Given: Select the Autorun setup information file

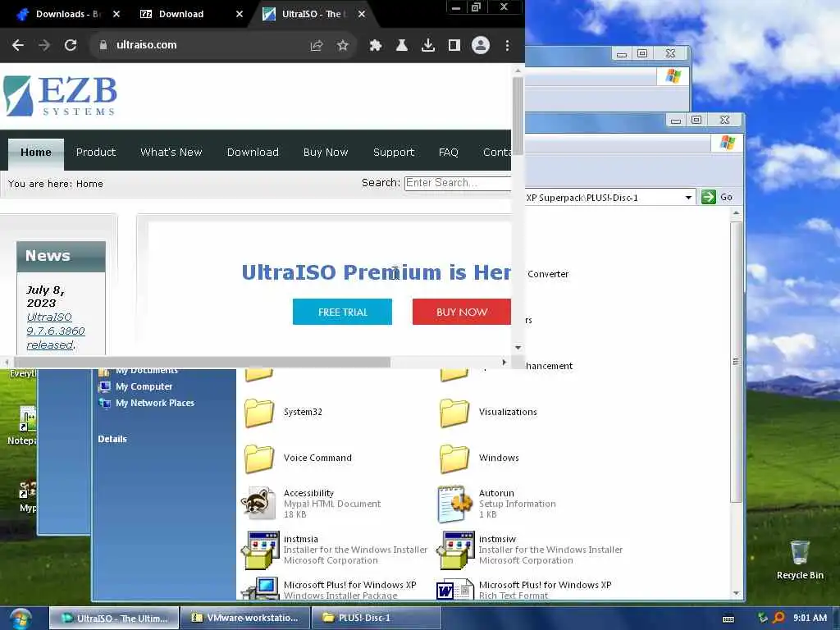Looking at the screenshot, I should [x=496, y=504].
